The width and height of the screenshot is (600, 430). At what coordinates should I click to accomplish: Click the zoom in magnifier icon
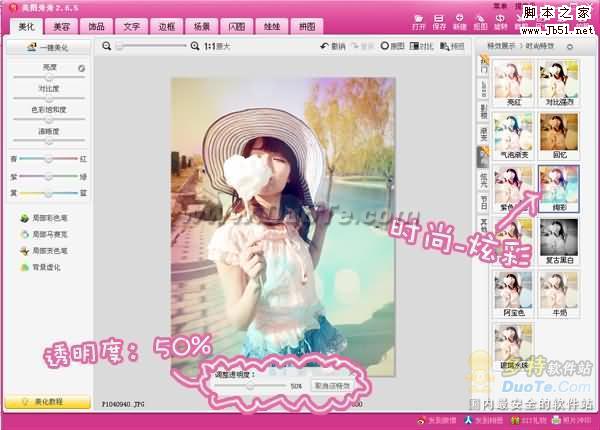coord(195,46)
